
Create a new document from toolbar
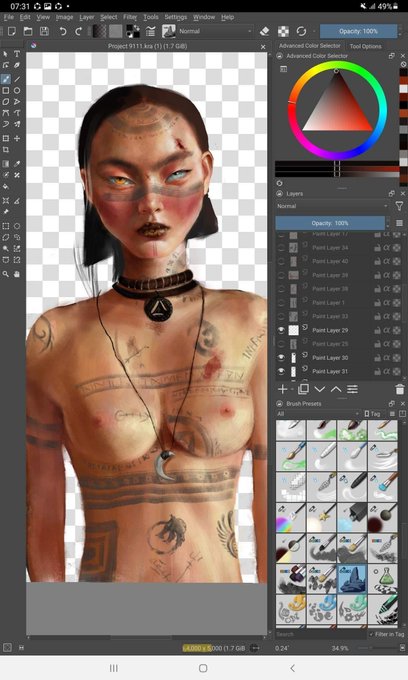[x=12, y=31]
